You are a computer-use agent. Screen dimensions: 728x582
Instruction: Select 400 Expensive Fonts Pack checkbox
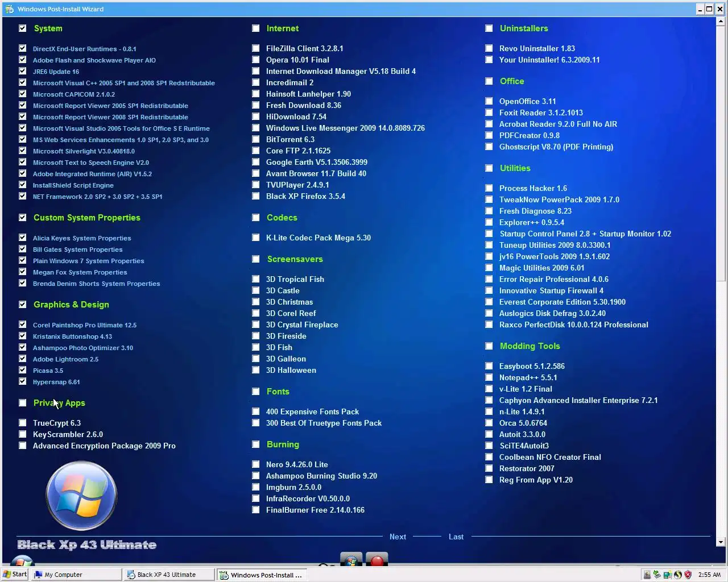[255, 411]
